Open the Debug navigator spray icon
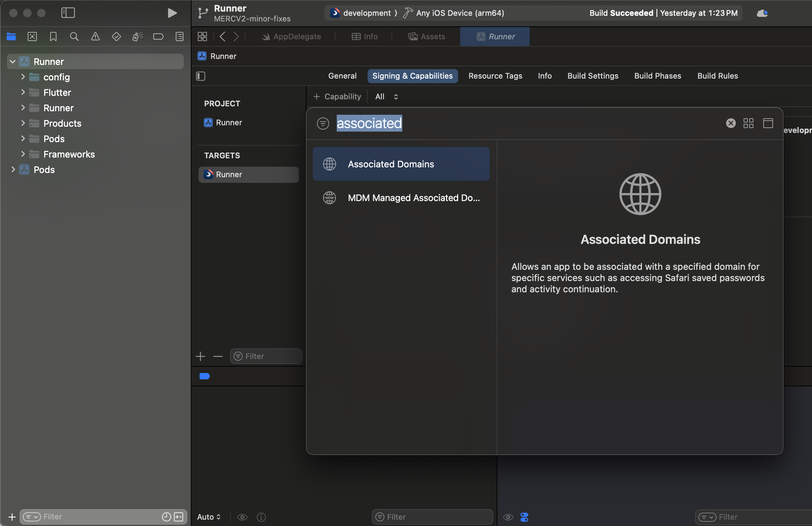Image resolution: width=812 pixels, height=526 pixels. click(137, 36)
